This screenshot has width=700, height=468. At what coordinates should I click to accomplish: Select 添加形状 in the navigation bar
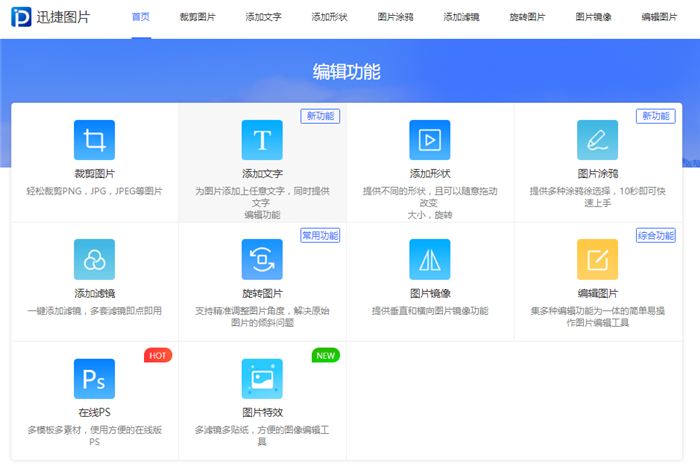click(x=329, y=17)
